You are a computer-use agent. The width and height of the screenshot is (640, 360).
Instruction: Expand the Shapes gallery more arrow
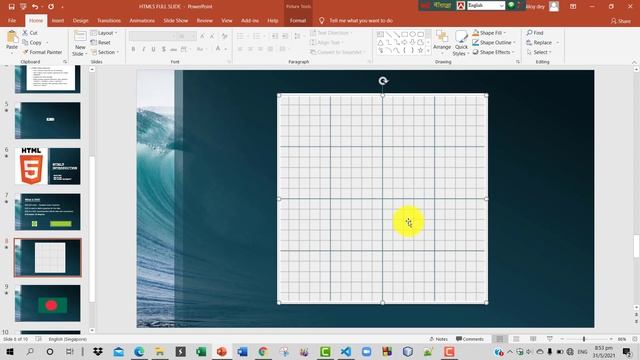pos(428,51)
